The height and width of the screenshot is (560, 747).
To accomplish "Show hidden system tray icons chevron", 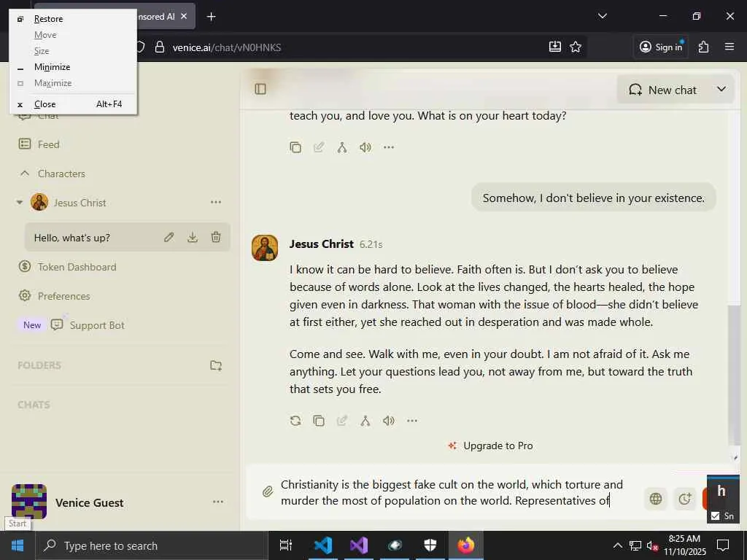I will tap(617, 545).
